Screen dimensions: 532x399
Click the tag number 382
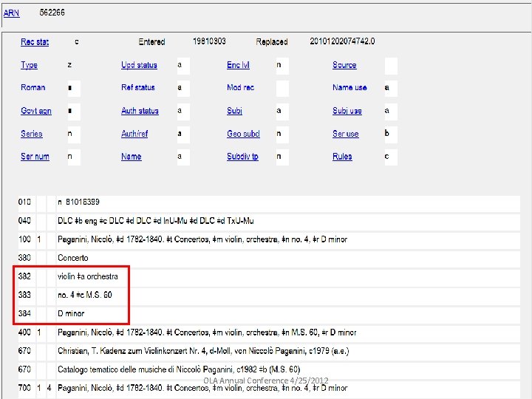click(24, 276)
